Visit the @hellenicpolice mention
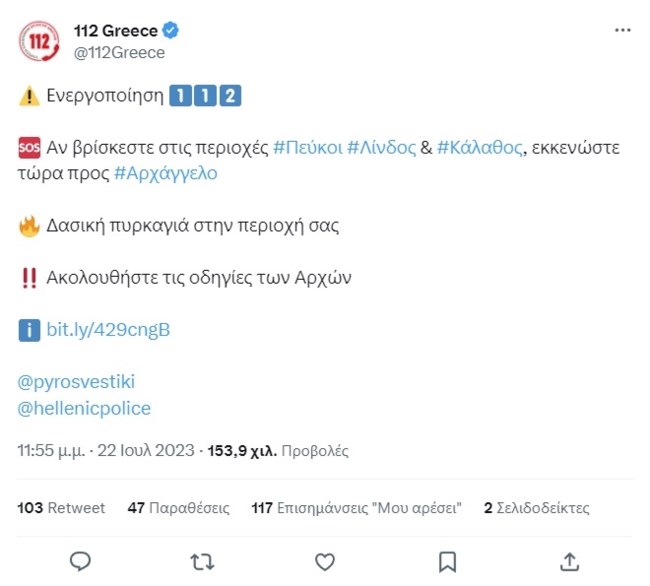Screen dimensions: 650x586 coord(84,408)
